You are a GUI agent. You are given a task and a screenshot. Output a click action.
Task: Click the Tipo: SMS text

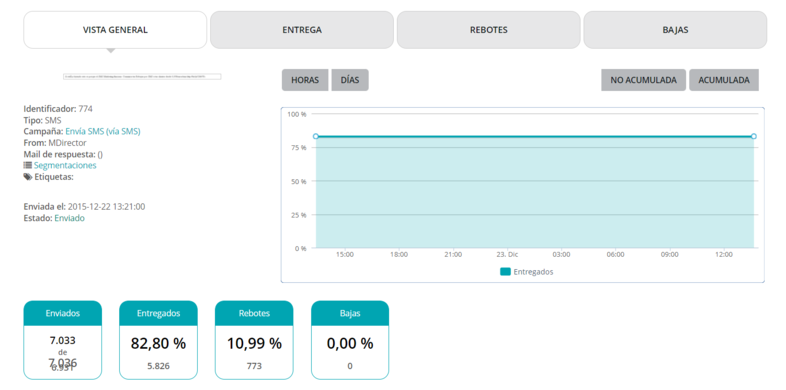[x=43, y=120]
